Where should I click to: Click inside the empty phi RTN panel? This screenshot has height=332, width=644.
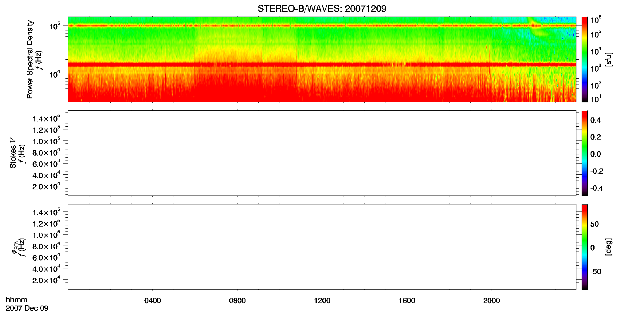pyautogui.click(x=322, y=247)
